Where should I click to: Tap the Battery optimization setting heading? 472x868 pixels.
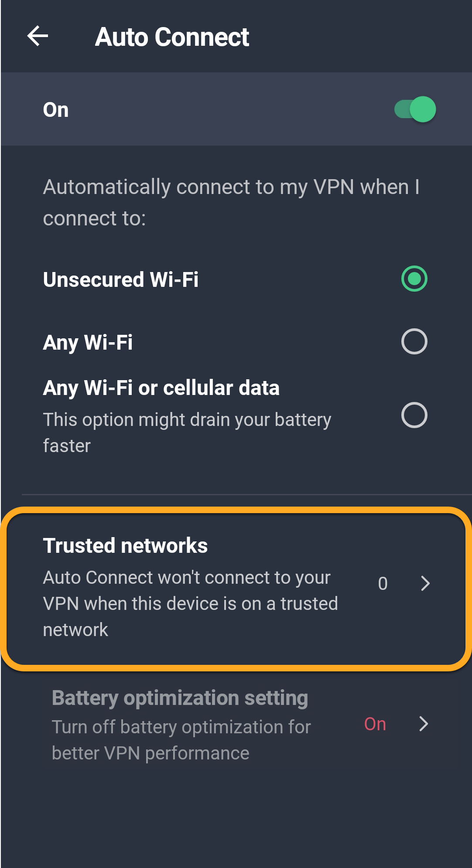click(x=180, y=698)
